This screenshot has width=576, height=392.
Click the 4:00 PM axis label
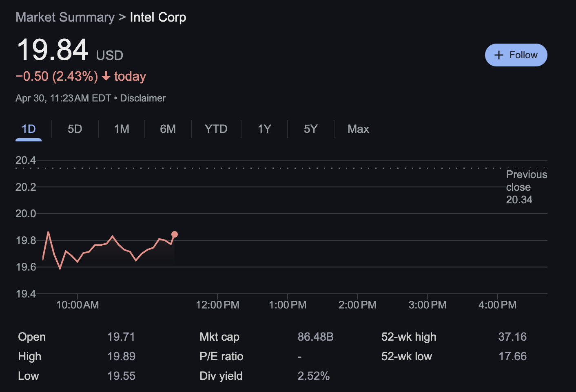tap(497, 305)
